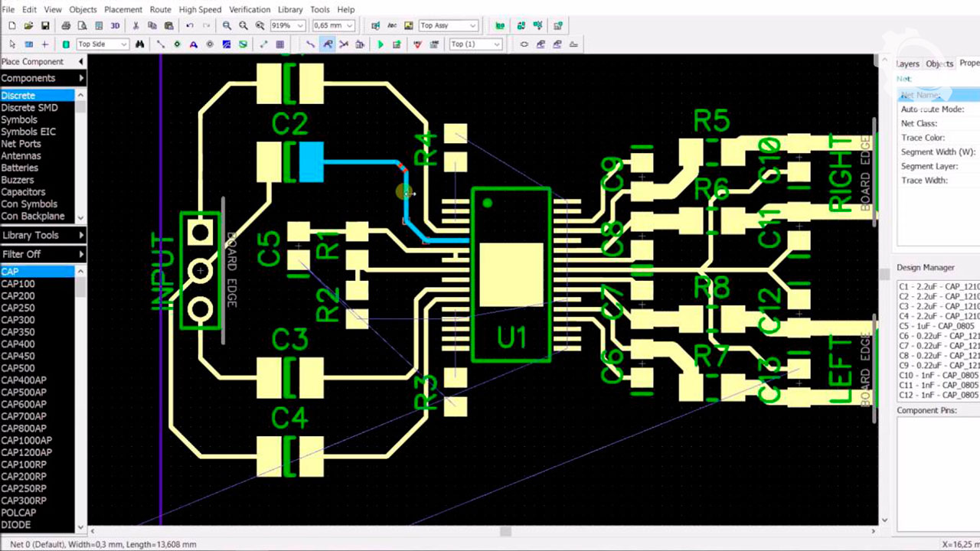The image size is (980, 551).
Task: Select the default arrow pointer tool
Action: click(12, 44)
